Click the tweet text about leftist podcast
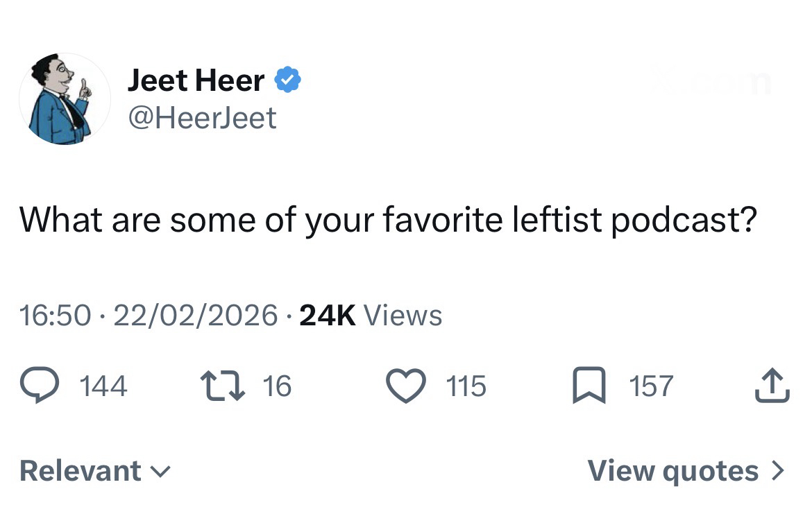The width and height of the screenshot is (812, 514). pos(387,221)
